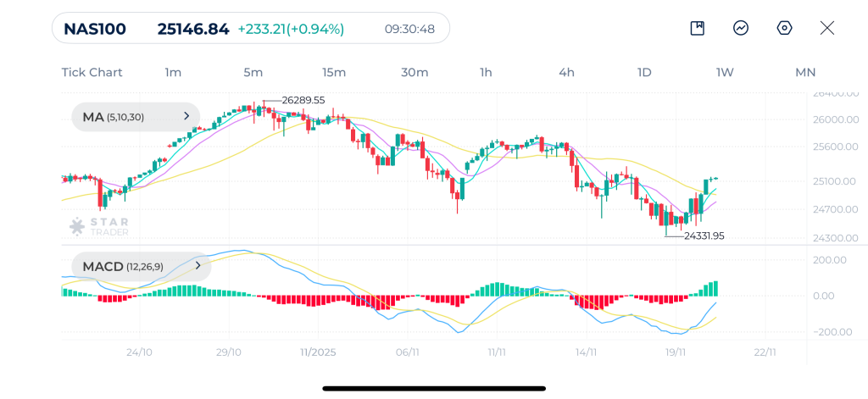868x399 pixels.
Task: Select the MN monthly timeframe
Action: pos(805,72)
